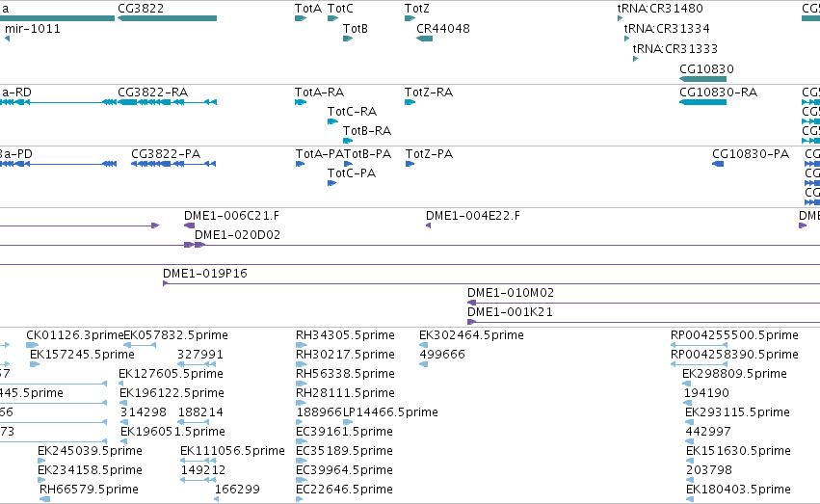Viewport: 820px width, 504px height.
Task: Click the RH56338.5prime label
Action: [x=346, y=374]
